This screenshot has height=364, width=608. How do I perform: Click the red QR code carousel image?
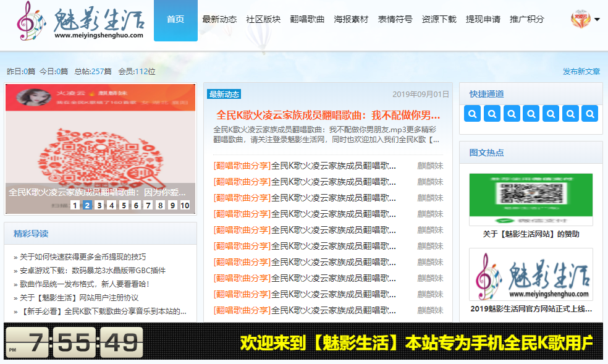point(100,148)
